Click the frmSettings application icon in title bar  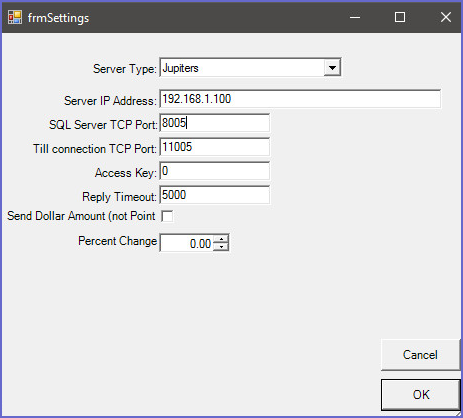[x=15, y=17]
